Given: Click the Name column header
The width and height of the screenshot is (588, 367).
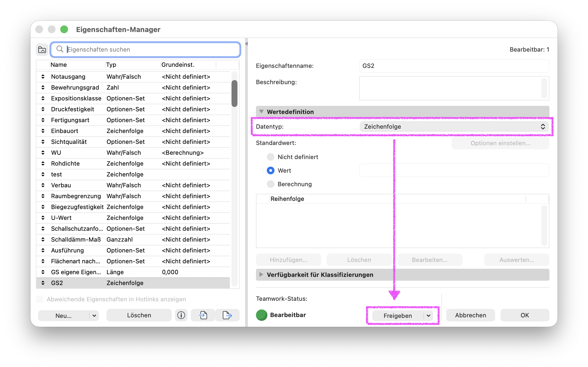Looking at the screenshot, I should pyautogui.click(x=77, y=65).
